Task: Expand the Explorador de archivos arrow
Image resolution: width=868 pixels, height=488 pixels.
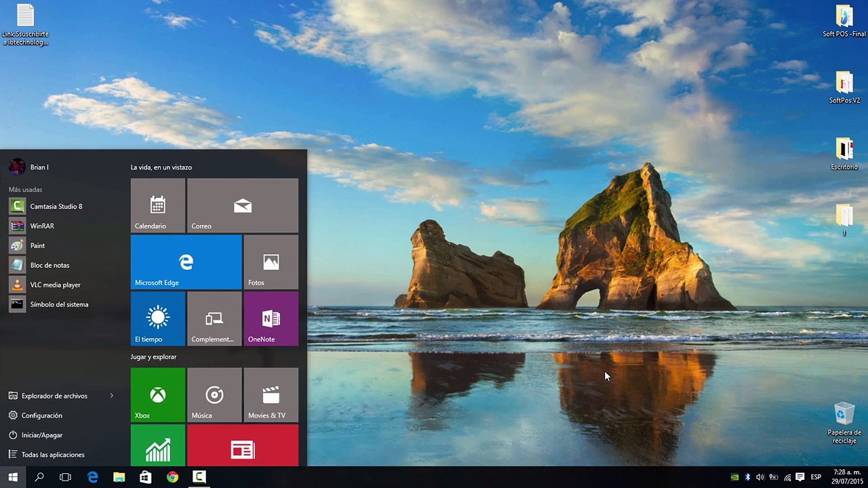Action: tap(111, 396)
